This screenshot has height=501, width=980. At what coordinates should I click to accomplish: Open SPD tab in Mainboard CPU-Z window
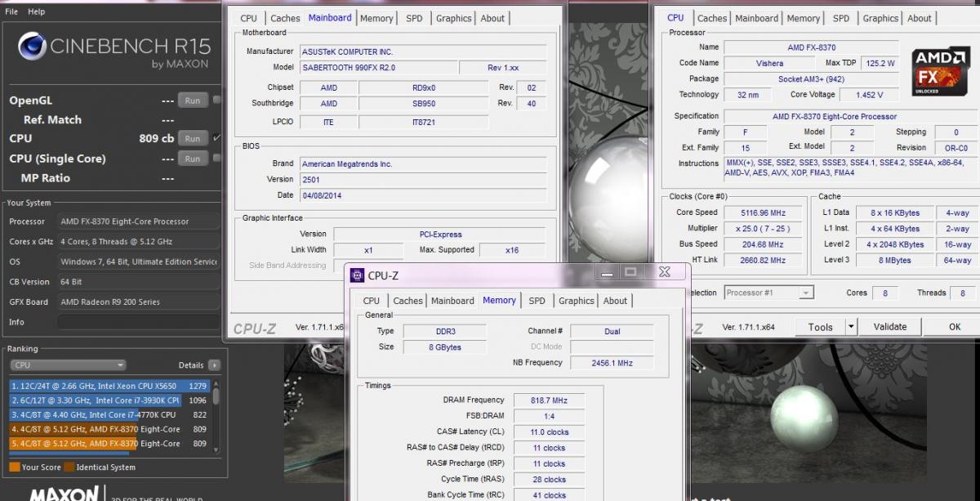click(414, 18)
